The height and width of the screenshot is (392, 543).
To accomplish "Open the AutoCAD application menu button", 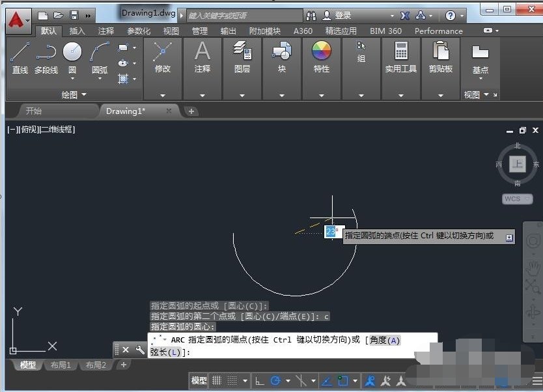I will click(16, 20).
